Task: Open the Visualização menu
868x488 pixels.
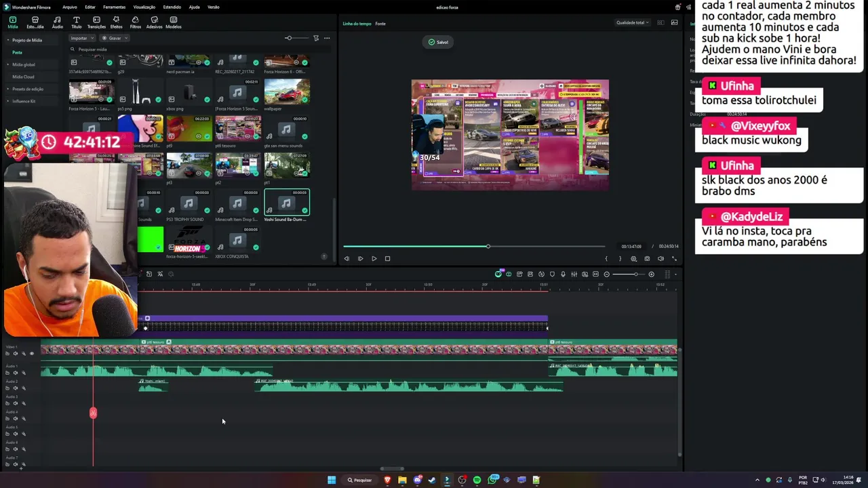Action: click(144, 7)
